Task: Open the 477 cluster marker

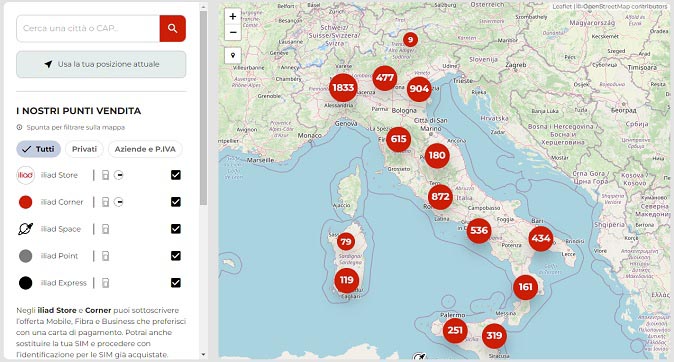Action: (x=385, y=78)
